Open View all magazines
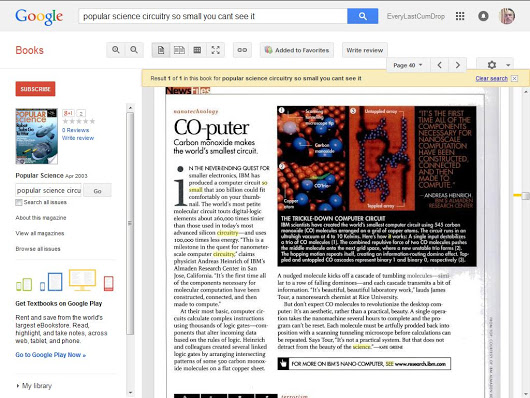 tap(40, 233)
